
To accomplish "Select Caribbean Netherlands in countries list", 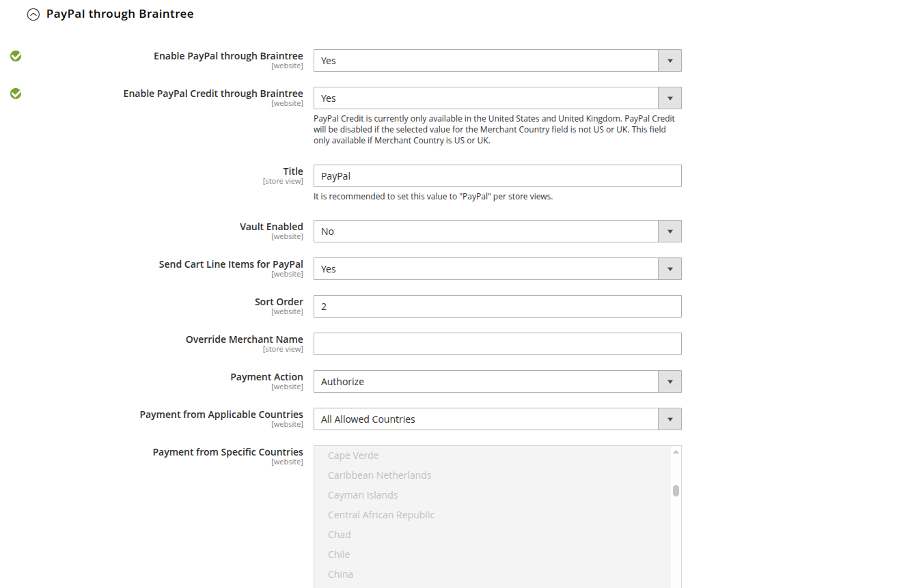I will 379,475.
